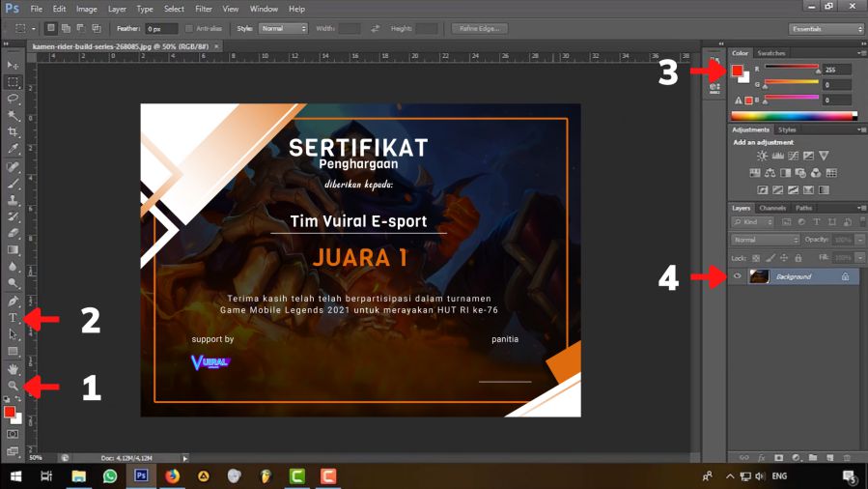868x489 pixels.
Task: Select the Move tool
Action: click(13, 66)
